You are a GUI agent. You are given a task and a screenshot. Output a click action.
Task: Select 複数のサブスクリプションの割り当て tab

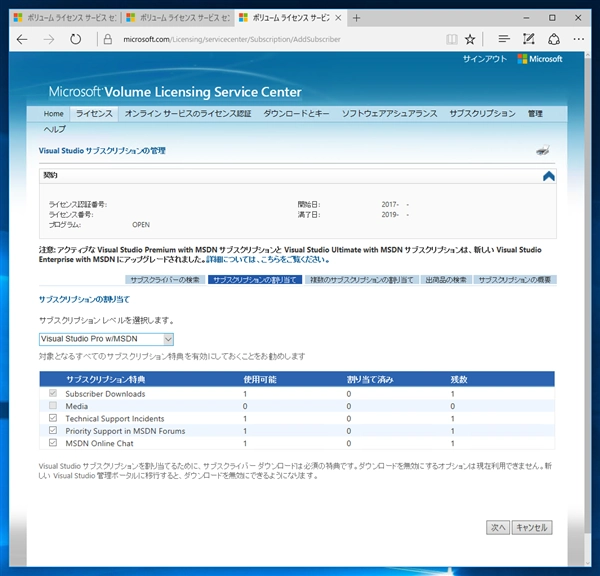(362, 280)
